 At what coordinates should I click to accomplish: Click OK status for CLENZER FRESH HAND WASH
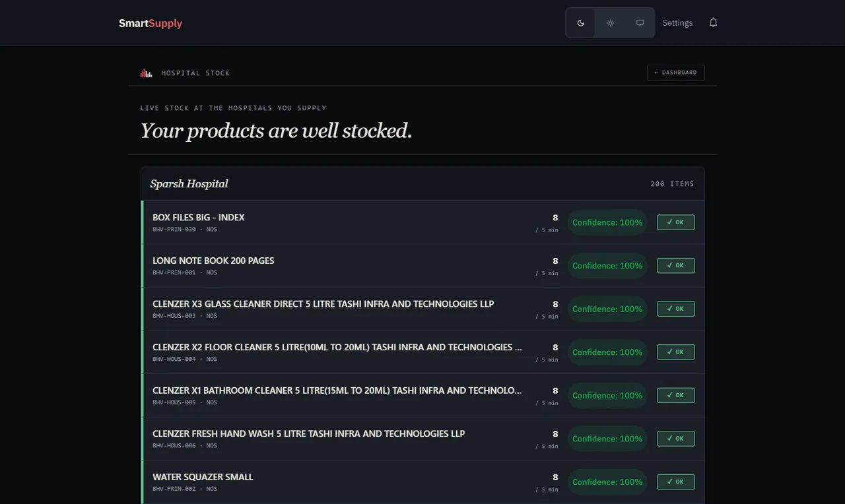(x=675, y=439)
